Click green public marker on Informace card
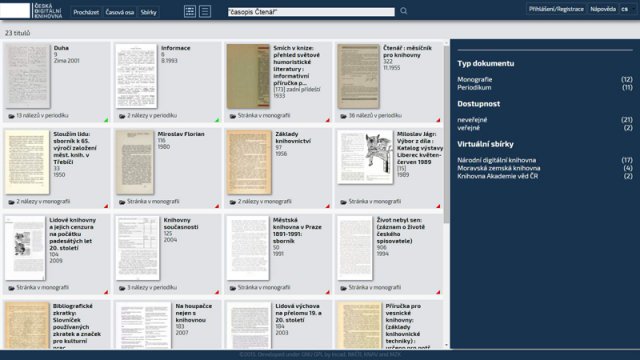The width and height of the screenshot is (640, 360). (x=217, y=120)
